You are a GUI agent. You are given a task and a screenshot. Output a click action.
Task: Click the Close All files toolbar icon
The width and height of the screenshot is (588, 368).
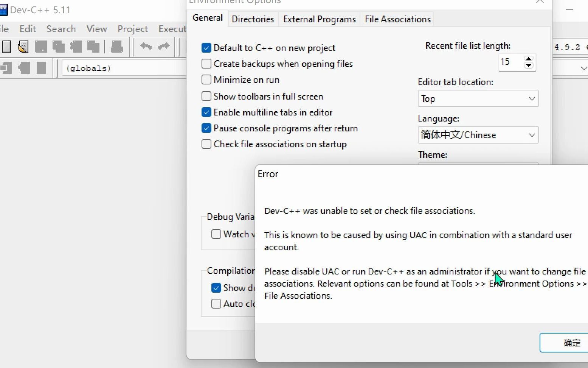click(93, 47)
